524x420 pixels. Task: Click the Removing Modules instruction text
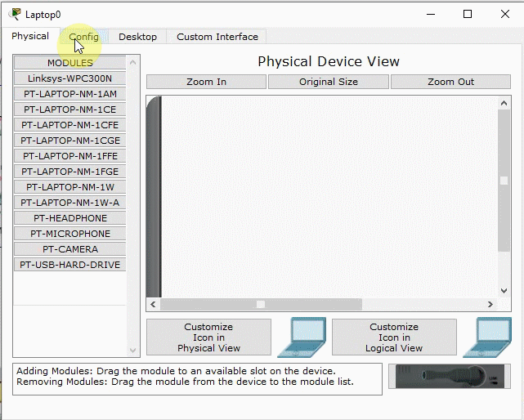(185, 382)
